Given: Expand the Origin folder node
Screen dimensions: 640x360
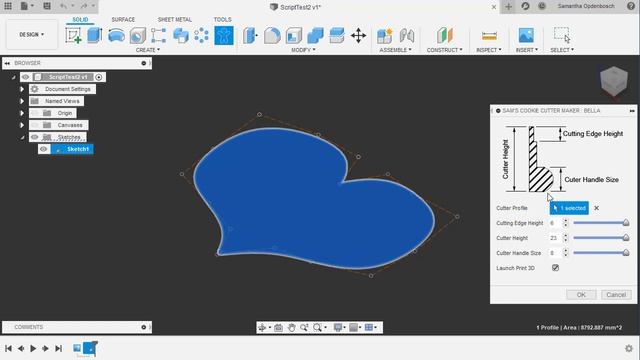Looking at the screenshot, I should click(x=22, y=113).
